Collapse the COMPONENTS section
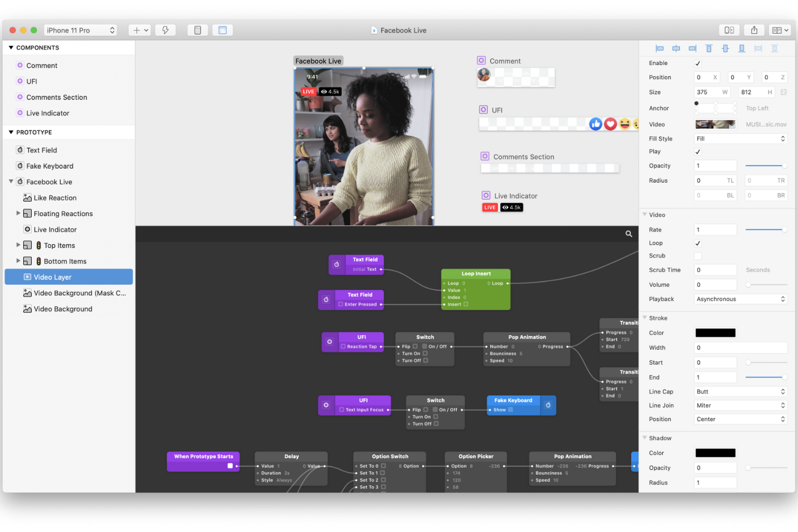The height and width of the screenshot is (532, 798). (11, 47)
